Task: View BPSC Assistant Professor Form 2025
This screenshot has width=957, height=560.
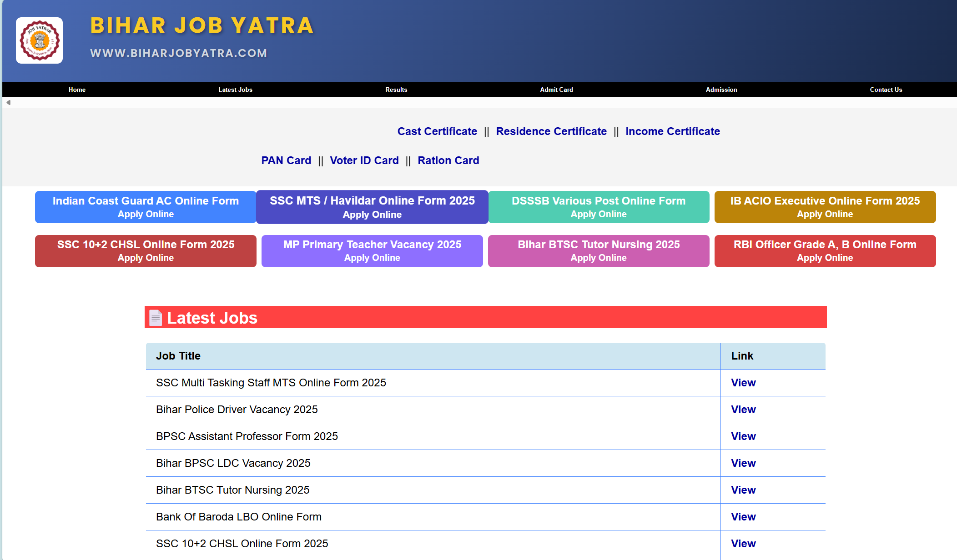Action: click(x=743, y=436)
